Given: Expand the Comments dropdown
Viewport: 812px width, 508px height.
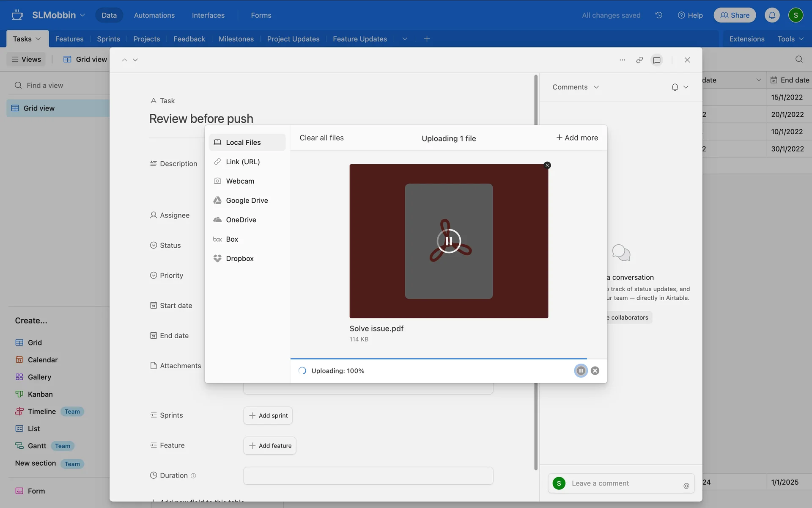Looking at the screenshot, I should [576, 87].
